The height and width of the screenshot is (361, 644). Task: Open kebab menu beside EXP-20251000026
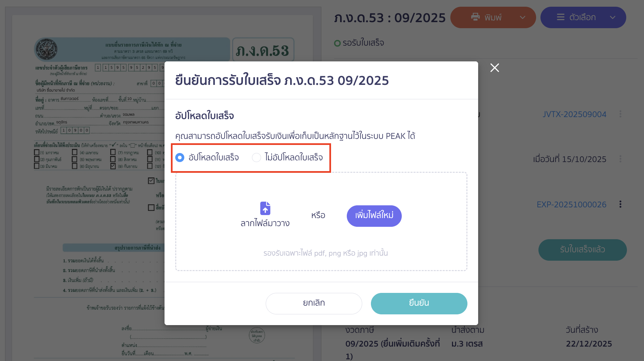click(x=621, y=204)
